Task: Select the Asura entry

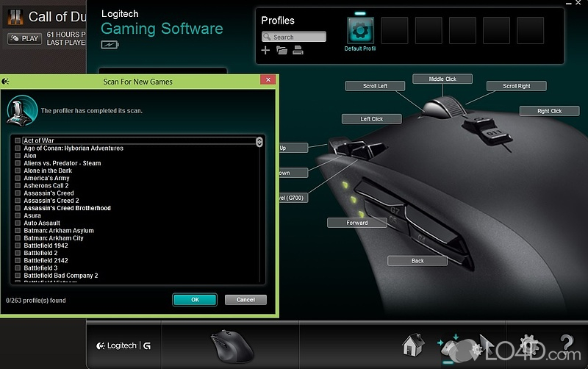Action: (32, 215)
